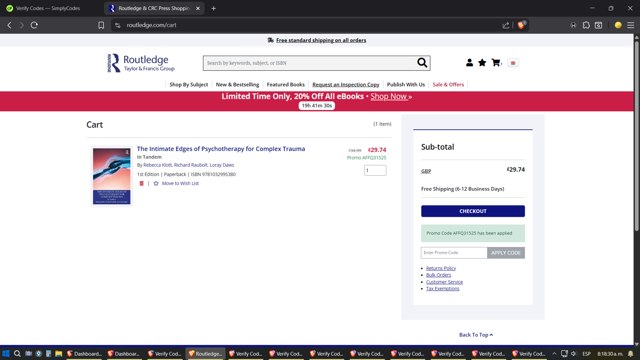Close the Routledge & CRC Press tab
This screenshot has height=360, width=640.
coord(198,8)
